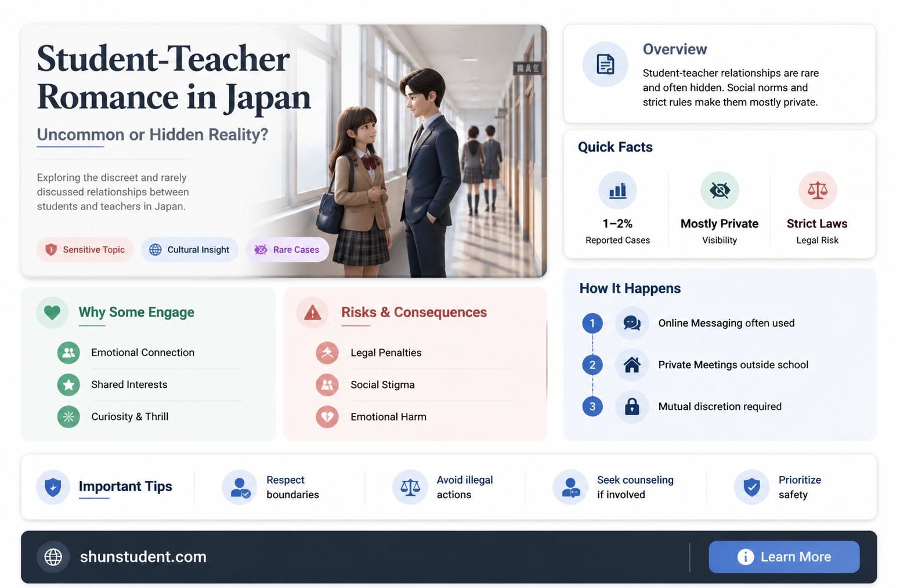Click step number 3 circle
Screen dimensions: 900x588
point(592,406)
